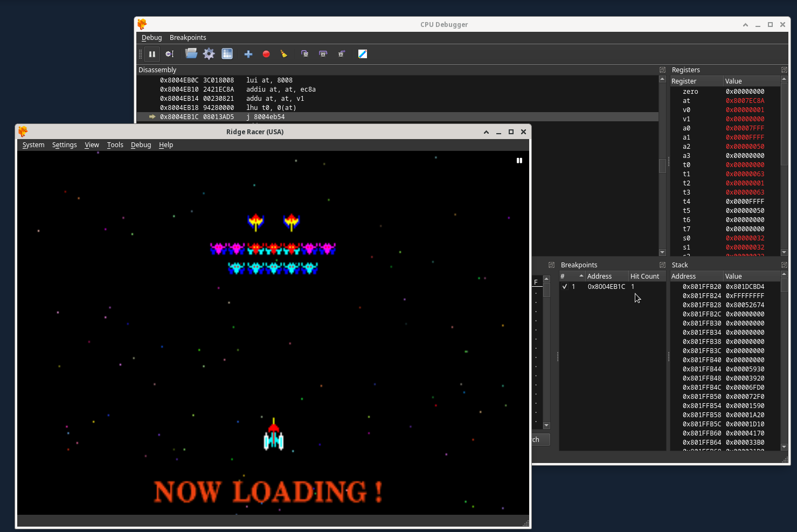The image size is (797, 532).
Task: Click the Run To Cursor toolbar icon
Action: [x=169, y=54]
